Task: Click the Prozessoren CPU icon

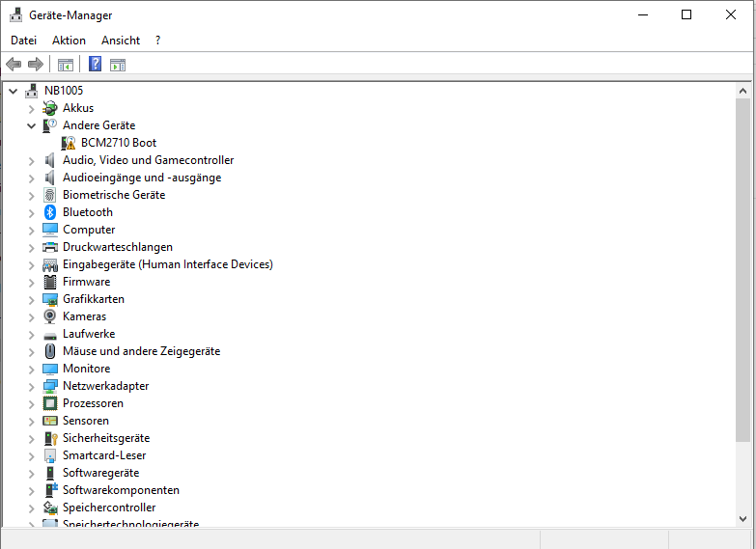Action: coord(49,403)
